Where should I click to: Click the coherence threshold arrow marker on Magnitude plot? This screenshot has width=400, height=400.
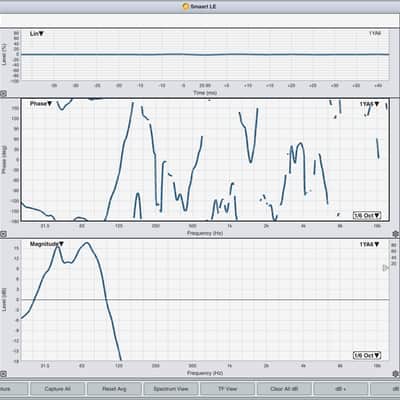[386, 268]
